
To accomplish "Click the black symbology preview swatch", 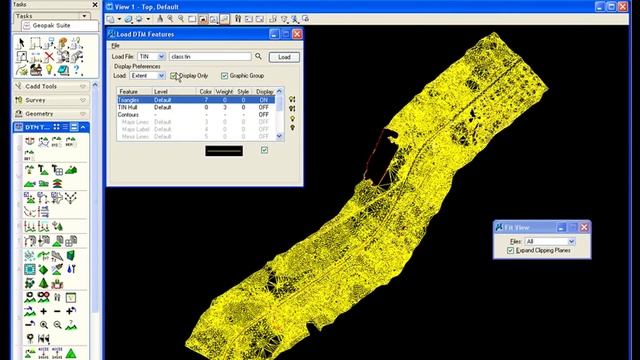I will click(x=224, y=151).
